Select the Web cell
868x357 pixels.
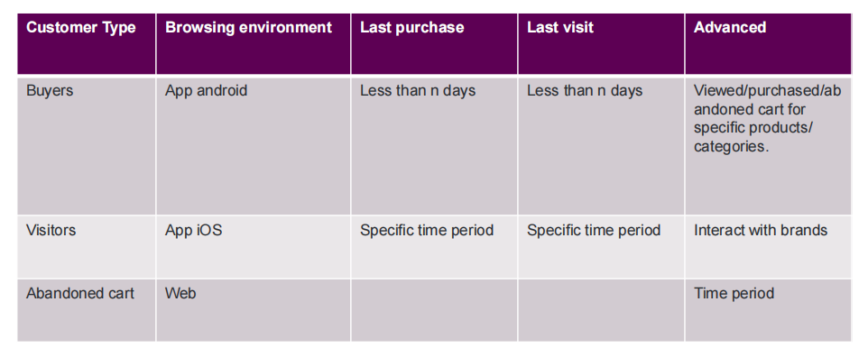click(x=254, y=310)
